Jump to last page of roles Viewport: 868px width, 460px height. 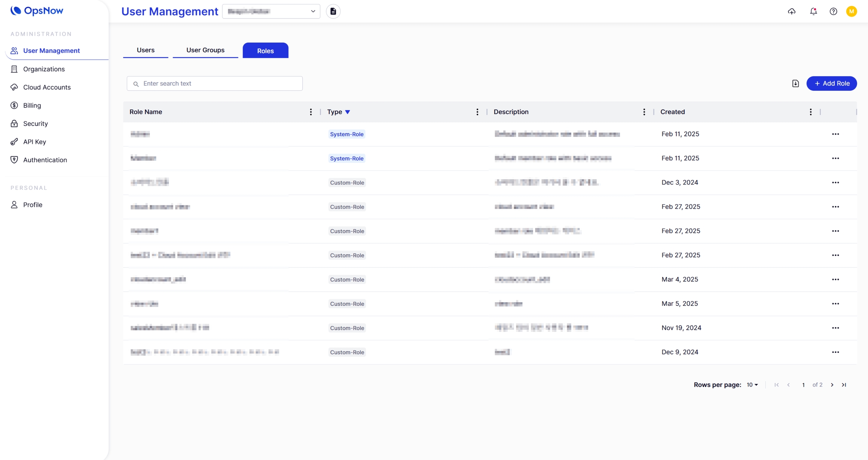844,385
